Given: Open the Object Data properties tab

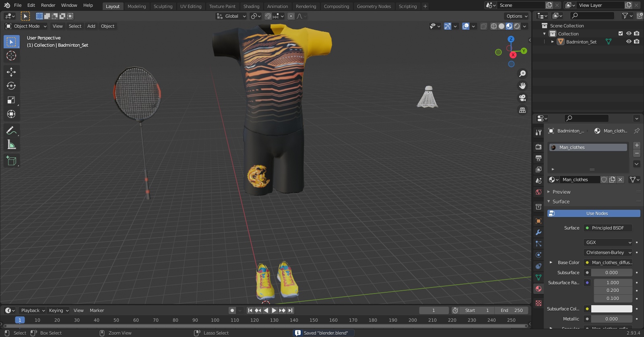Looking at the screenshot, I should point(539,277).
